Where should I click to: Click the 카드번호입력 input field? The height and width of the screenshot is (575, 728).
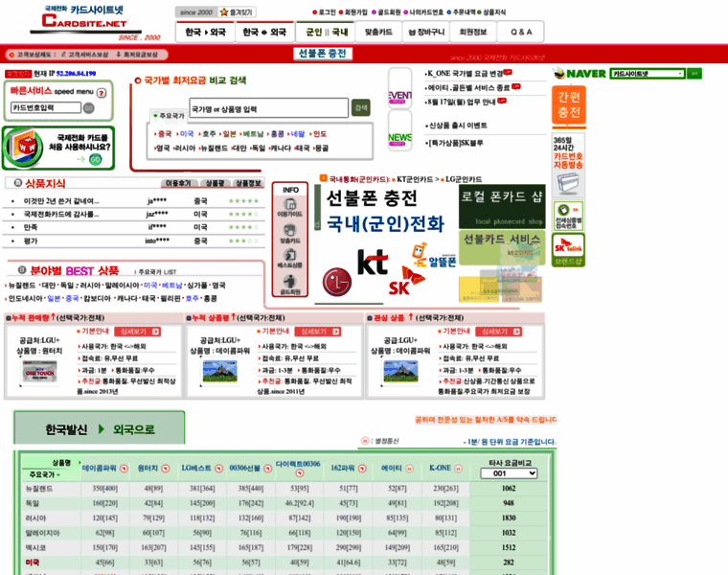(x=46, y=107)
